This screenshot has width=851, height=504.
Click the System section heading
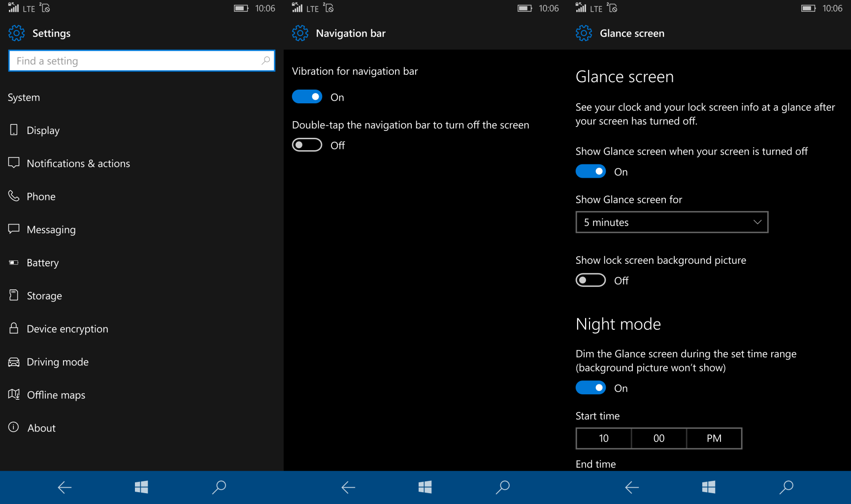click(x=24, y=97)
